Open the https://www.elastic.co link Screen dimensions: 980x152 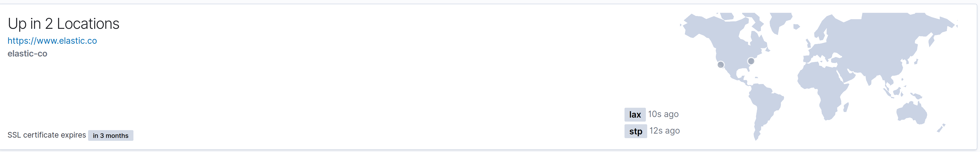pyautogui.click(x=52, y=41)
